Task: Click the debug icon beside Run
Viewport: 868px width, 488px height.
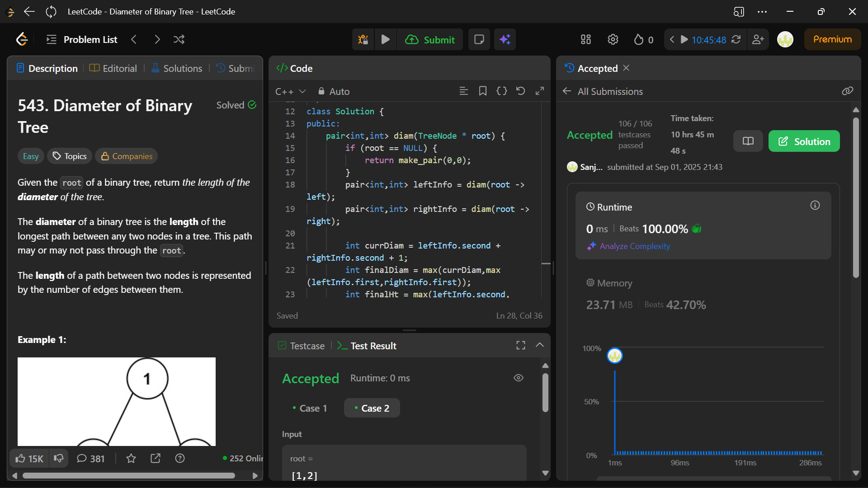Action: tap(363, 40)
